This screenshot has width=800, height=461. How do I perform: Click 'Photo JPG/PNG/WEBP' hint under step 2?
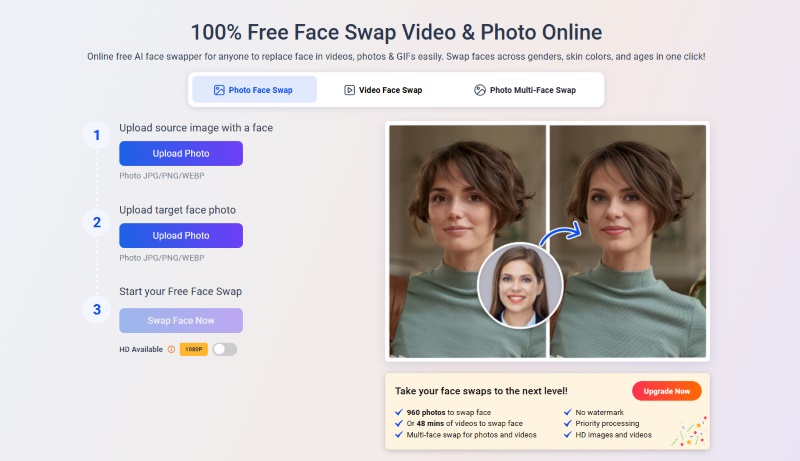[x=162, y=258]
